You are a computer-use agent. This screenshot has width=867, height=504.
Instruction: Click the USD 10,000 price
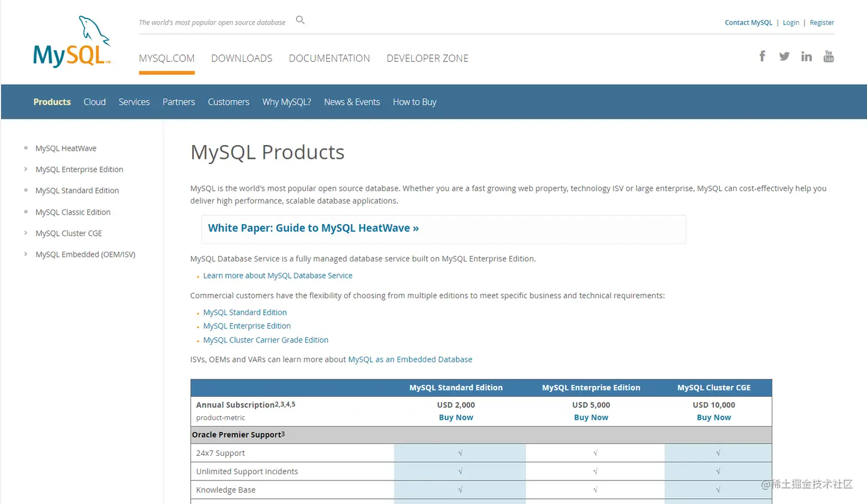click(x=714, y=405)
